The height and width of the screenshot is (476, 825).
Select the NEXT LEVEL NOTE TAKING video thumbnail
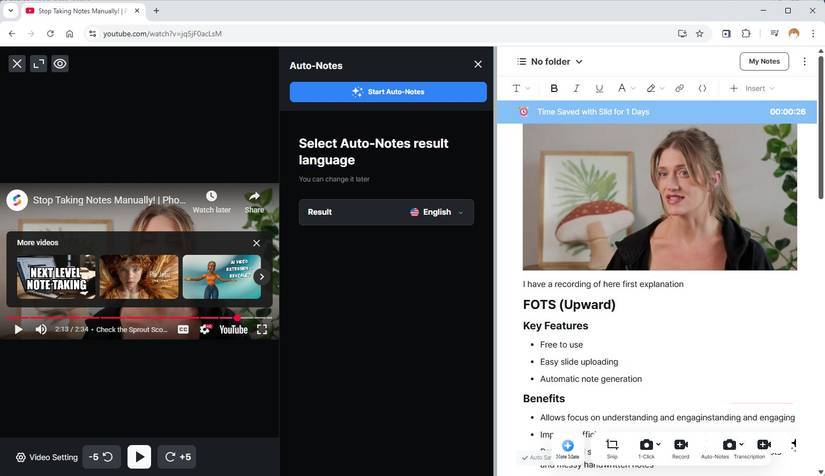[56, 277]
